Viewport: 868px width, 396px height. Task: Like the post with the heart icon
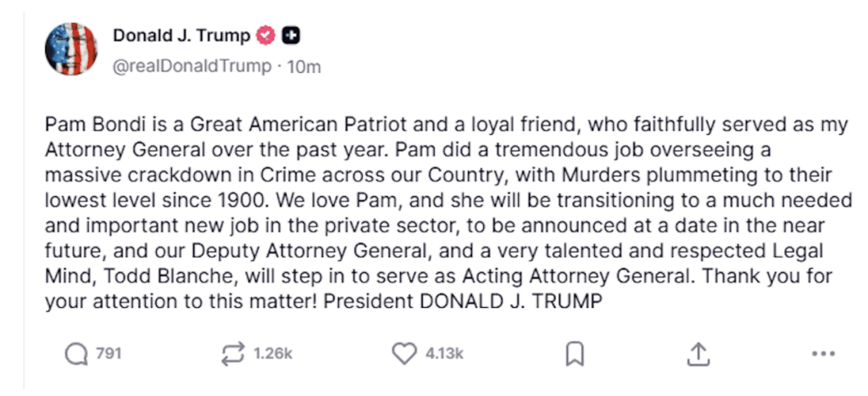tap(403, 354)
